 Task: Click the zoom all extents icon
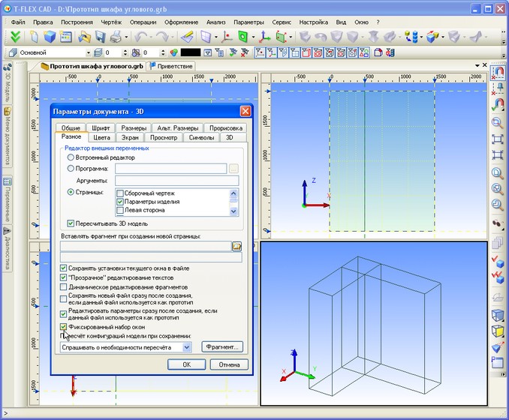pyautogui.click(x=497, y=139)
